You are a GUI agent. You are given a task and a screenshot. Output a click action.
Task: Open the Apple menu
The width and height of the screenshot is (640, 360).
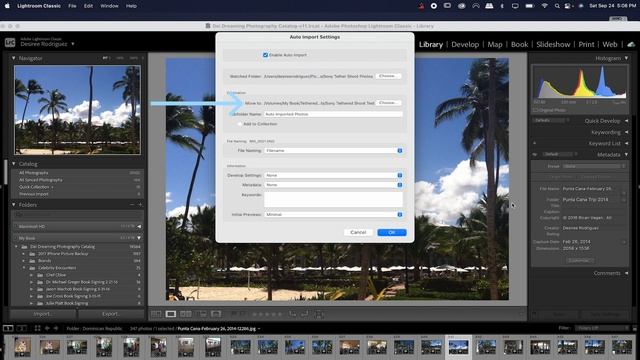tap(7, 6)
